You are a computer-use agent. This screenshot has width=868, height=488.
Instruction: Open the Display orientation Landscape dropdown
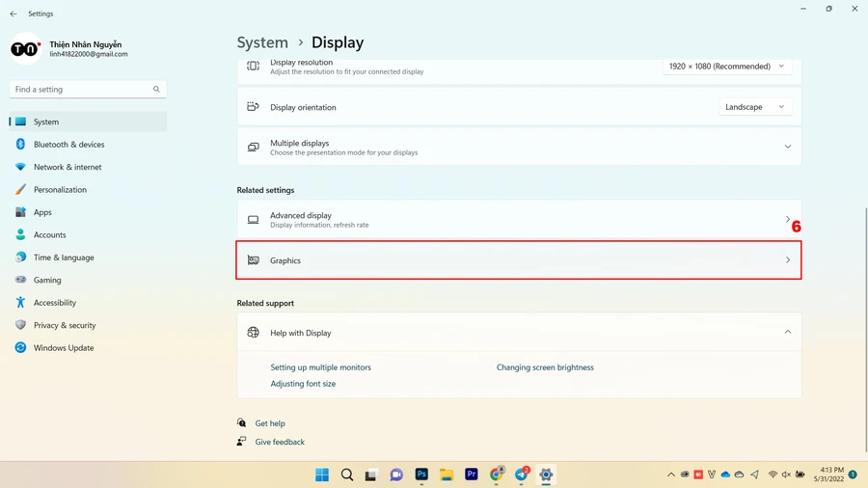coord(754,107)
